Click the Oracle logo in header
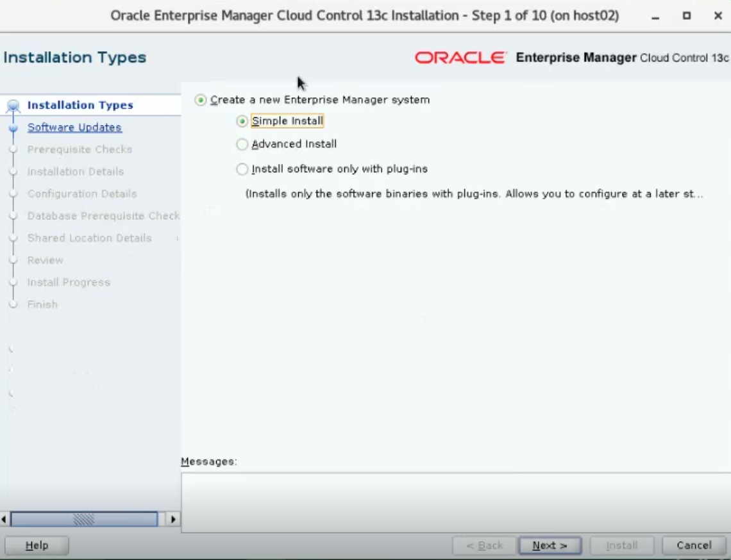 460,58
